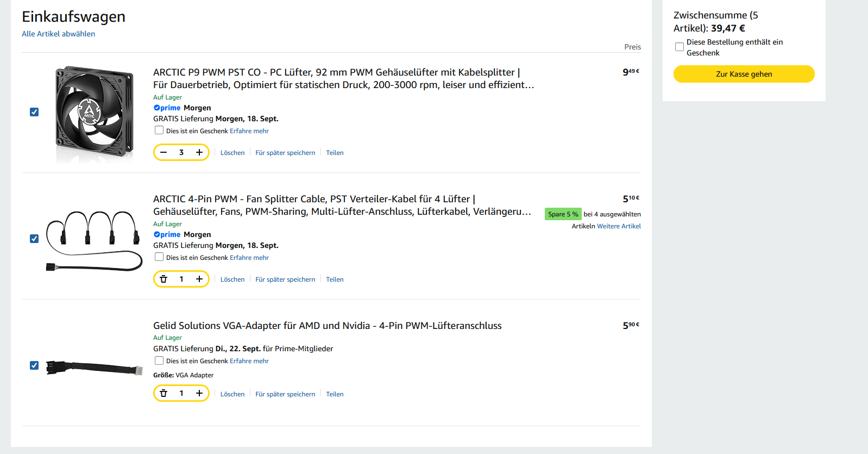Increase quantity of ARCTIC P9 fan
Image resolution: width=868 pixels, height=454 pixels.
click(x=199, y=152)
